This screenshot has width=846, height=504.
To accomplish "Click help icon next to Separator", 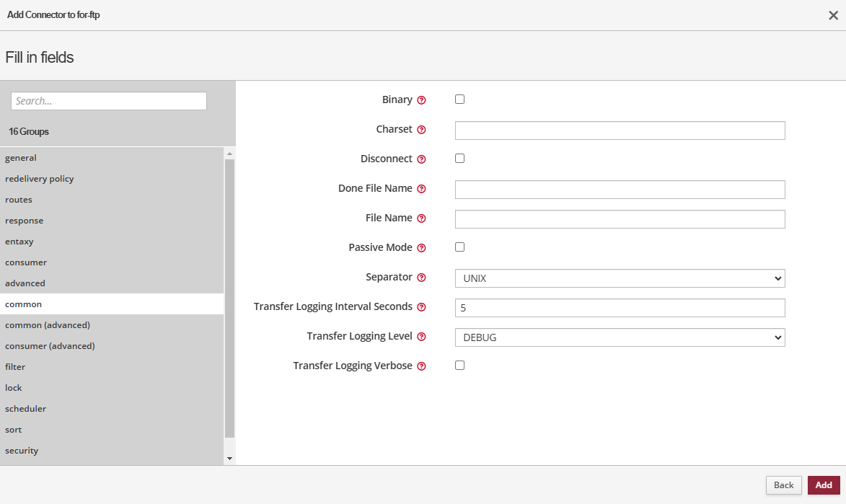I will 422,278.
